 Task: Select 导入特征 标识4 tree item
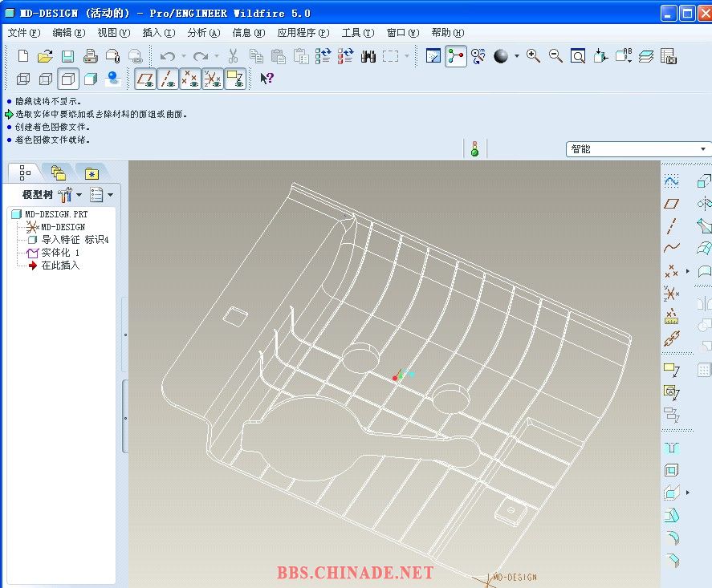pos(74,240)
